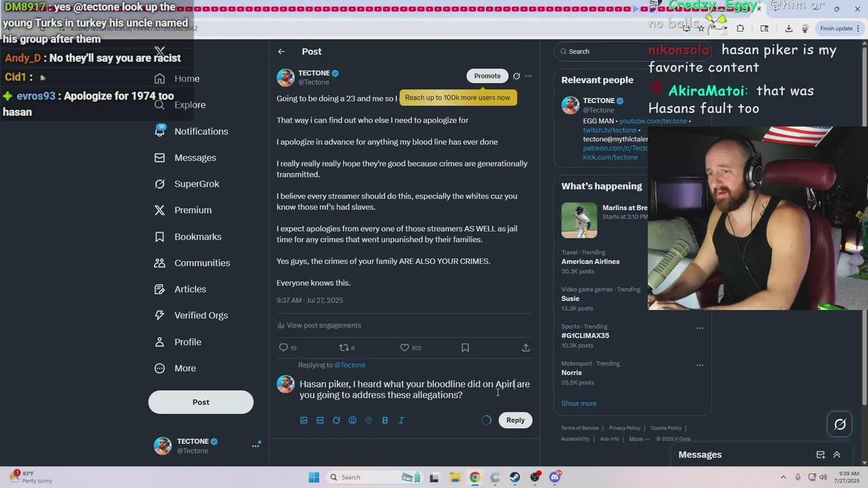Open the kick.com/tectone link
The height and width of the screenshot is (488, 868).
coord(610,157)
